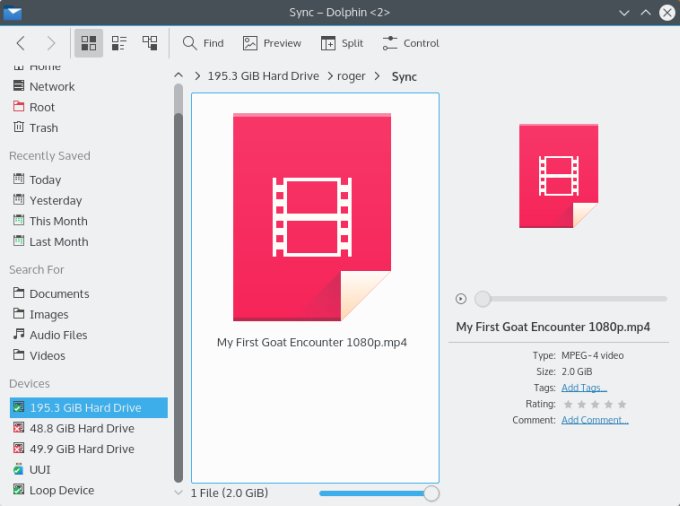Split the view with Split button
Image resolution: width=680 pixels, height=506 pixels.
341,43
